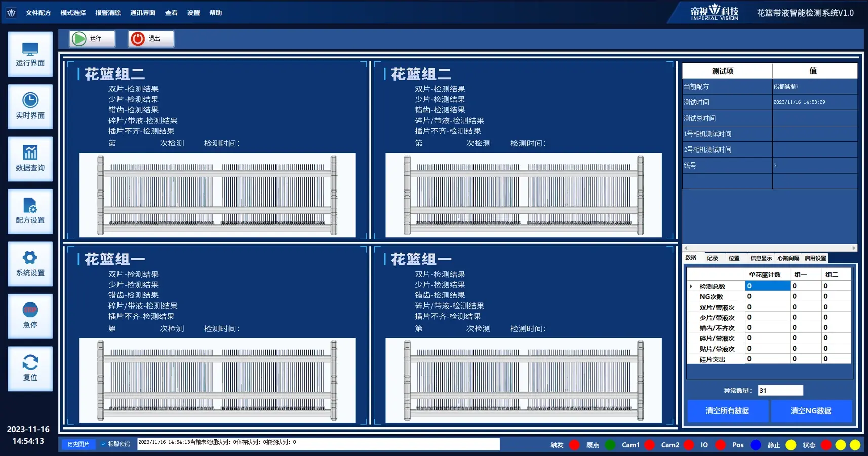The width and height of the screenshot is (868, 456).
Task: Open 历史图片 history images
Action: [x=78, y=444]
